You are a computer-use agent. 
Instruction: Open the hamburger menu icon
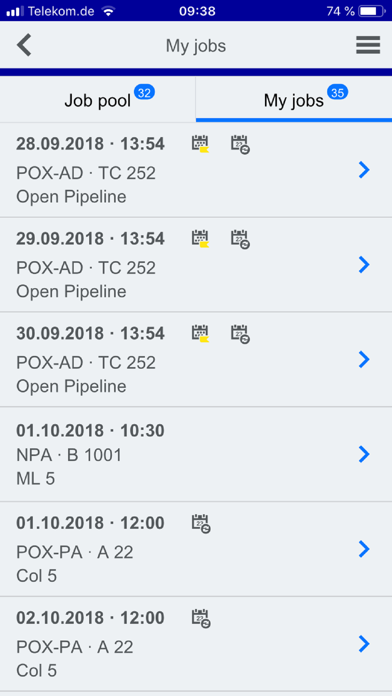coord(368,45)
